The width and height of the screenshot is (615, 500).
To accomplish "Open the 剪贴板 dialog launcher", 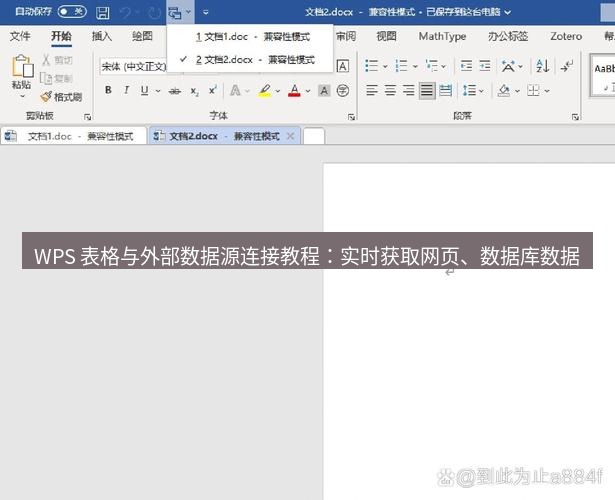I will [x=87, y=117].
